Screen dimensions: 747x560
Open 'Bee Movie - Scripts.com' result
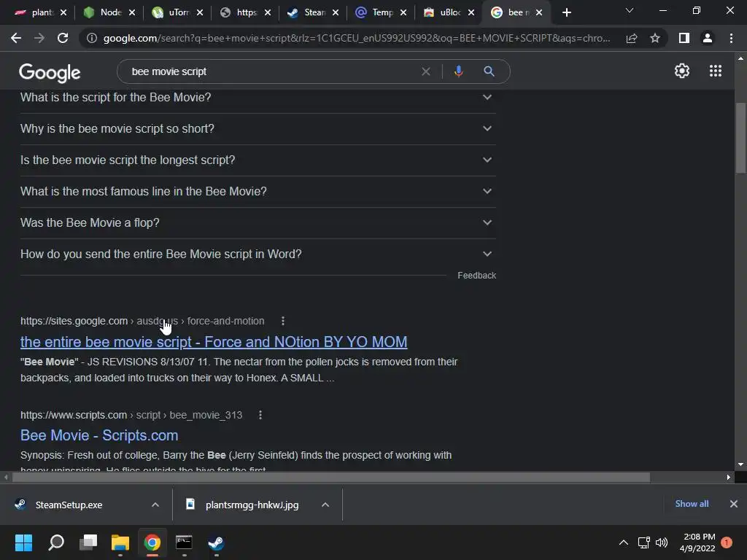tap(99, 435)
